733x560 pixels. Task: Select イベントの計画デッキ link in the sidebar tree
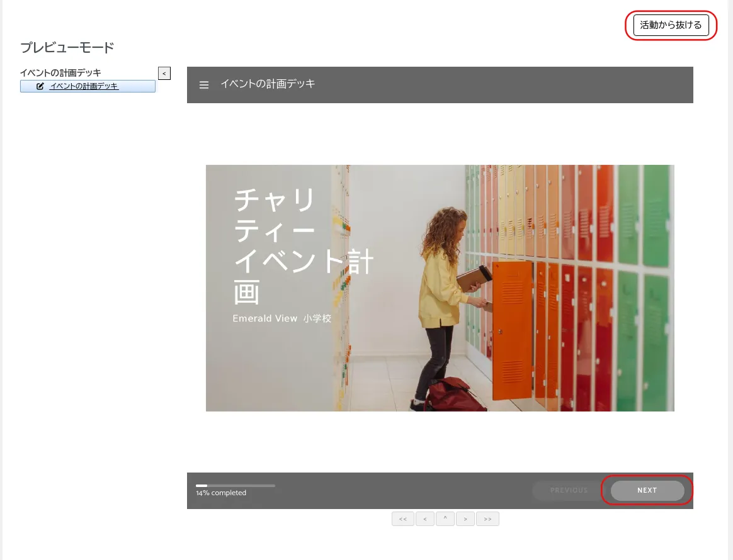click(x=84, y=86)
